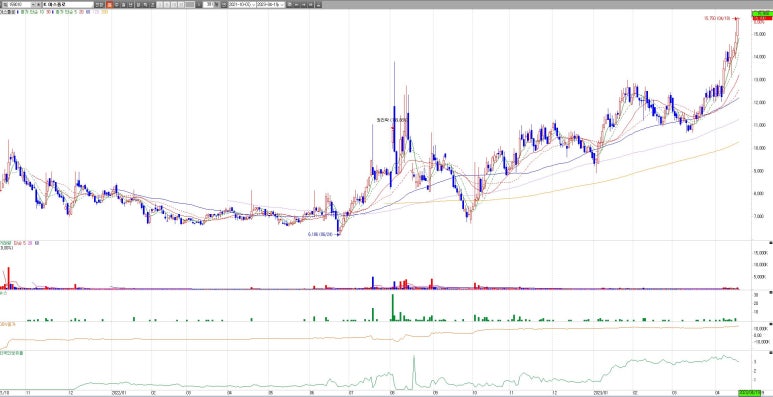Toggle the 200 moving average legend label
This screenshot has height=397, width=773.
(x=104, y=11)
